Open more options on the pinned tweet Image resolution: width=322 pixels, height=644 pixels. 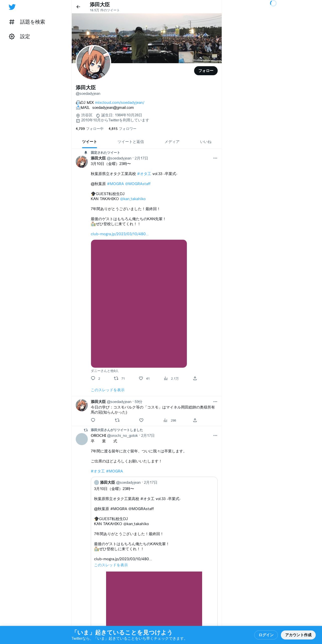coord(215,158)
